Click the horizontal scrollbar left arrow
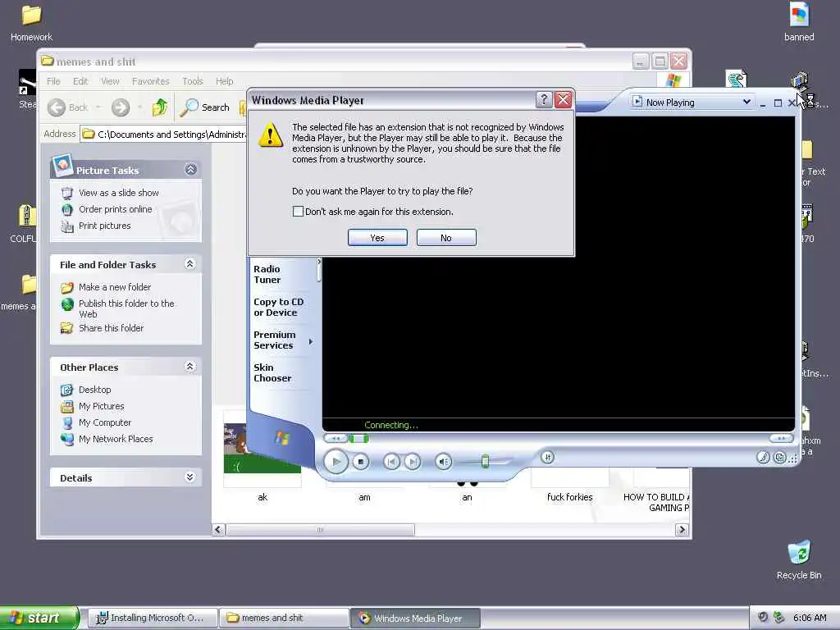This screenshot has height=630, width=840. pyautogui.click(x=218, y=530)
